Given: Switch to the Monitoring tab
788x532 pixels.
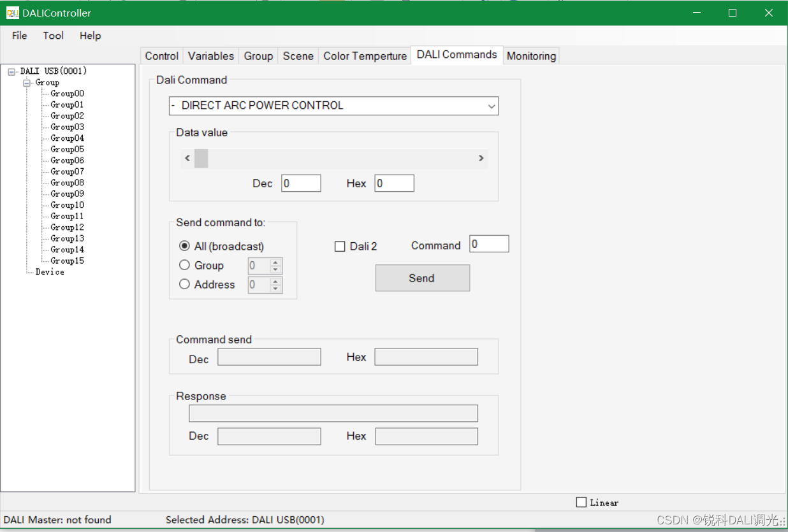Looking at the screenshot, I should (x=531, y=56).
